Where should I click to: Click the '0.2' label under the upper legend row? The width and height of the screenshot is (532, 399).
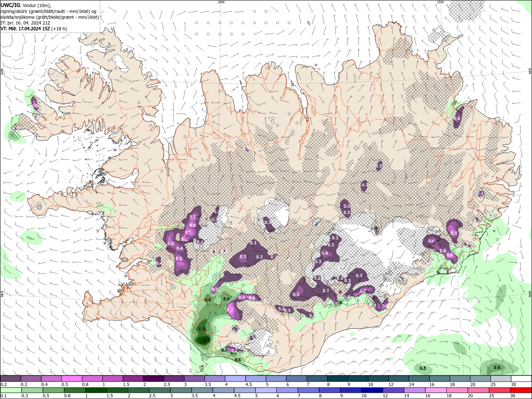pyautogui.click(x=3, y=384)
